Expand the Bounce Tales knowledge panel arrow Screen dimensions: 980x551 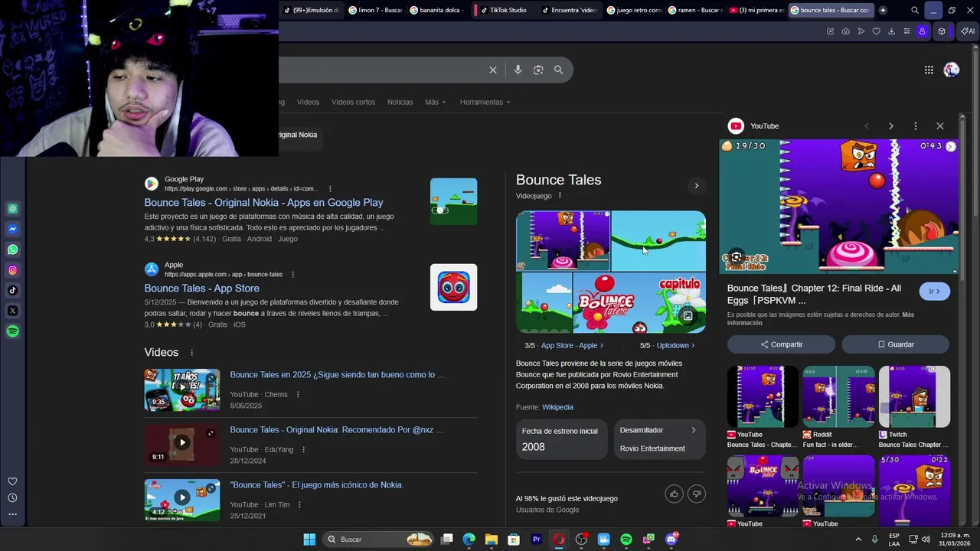696,186
